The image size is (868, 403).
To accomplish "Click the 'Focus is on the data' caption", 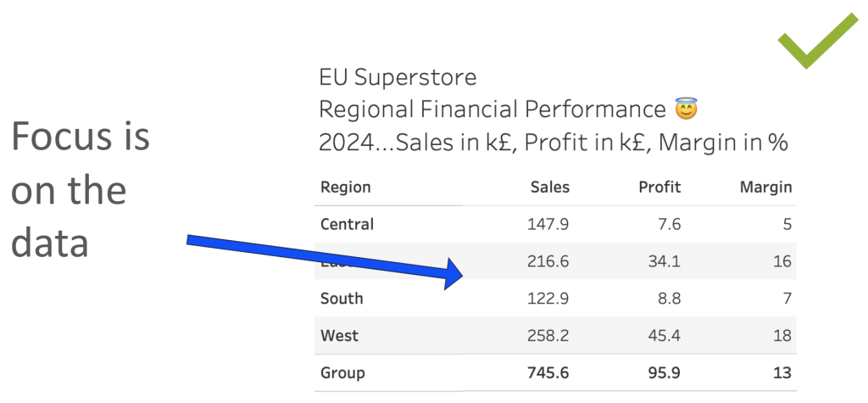I will 81,190.
